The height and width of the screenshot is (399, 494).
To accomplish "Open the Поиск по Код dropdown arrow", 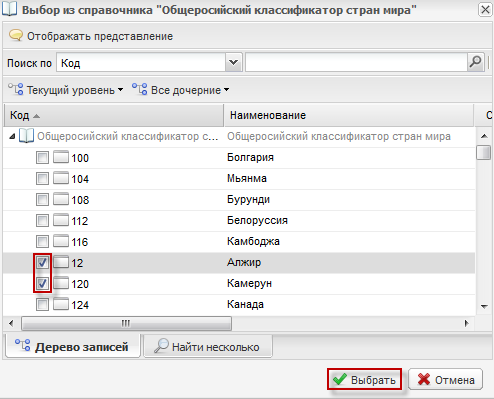I will [x=233, y=62].
